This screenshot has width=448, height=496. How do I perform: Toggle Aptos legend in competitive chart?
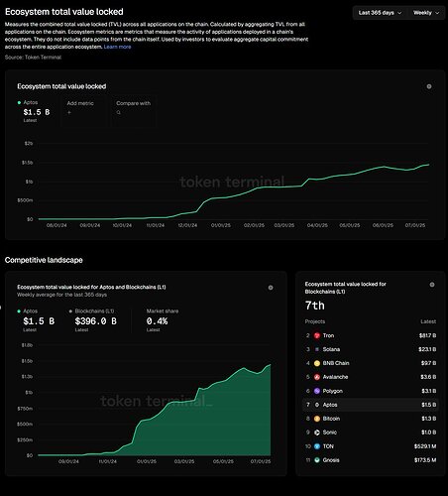[x=27, y=311]
